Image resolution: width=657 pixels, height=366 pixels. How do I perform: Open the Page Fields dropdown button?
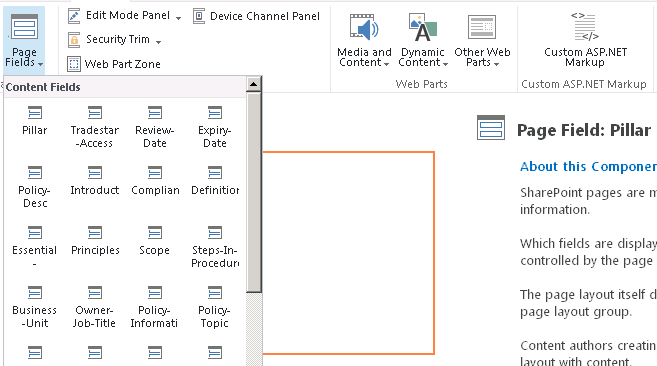[24, 41]
